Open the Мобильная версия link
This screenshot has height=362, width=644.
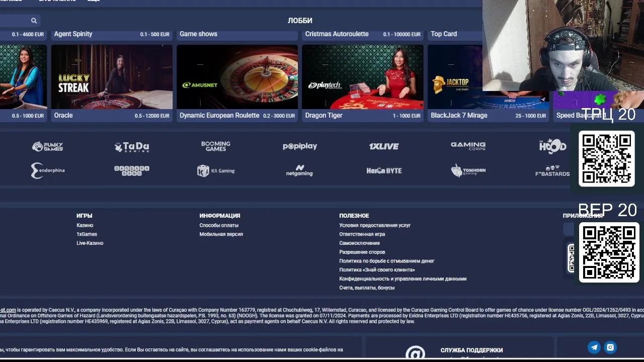[x=221, y=234]
